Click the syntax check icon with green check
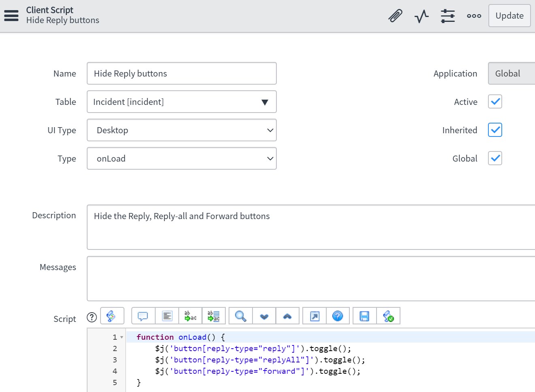 (x=388, y=316)
